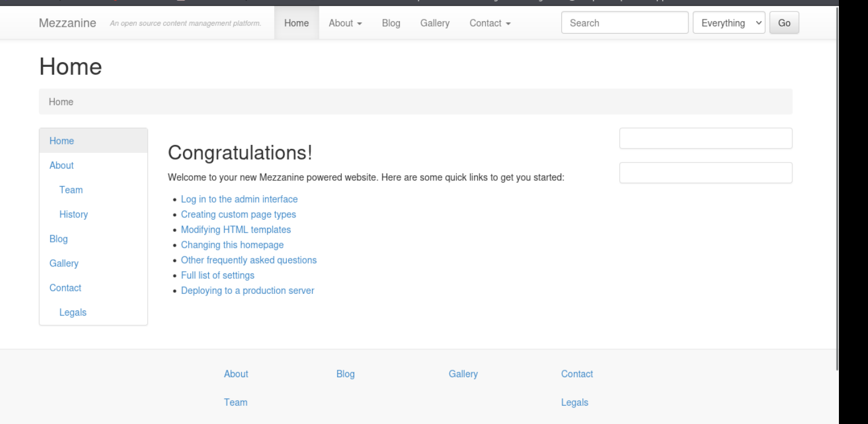Viewport: 868px width, 424px height.
Task: Click the Home breadcrumb link
Action: [x=61, y=102]
